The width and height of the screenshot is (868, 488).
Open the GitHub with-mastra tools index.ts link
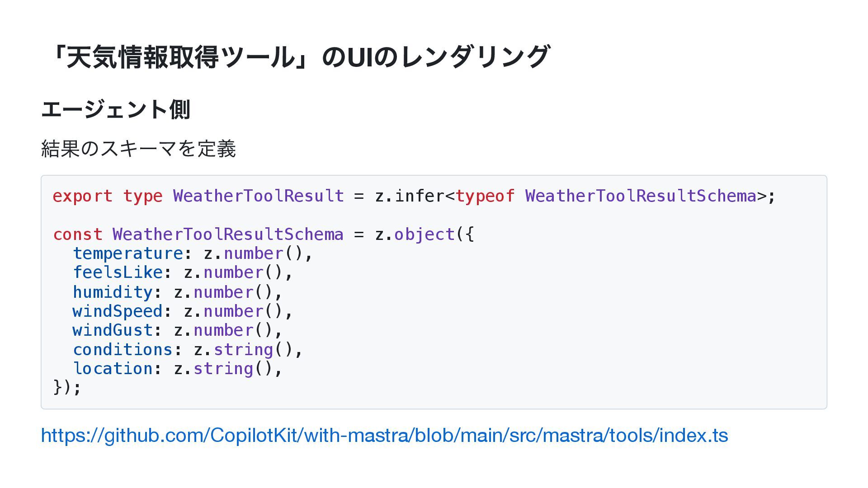click(384, 435)
